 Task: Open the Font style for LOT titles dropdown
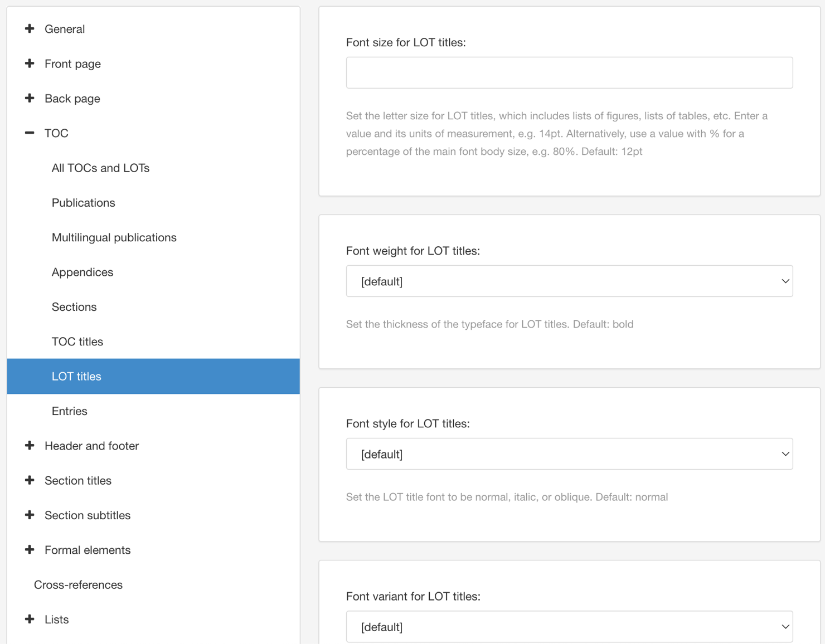[569, 453]
